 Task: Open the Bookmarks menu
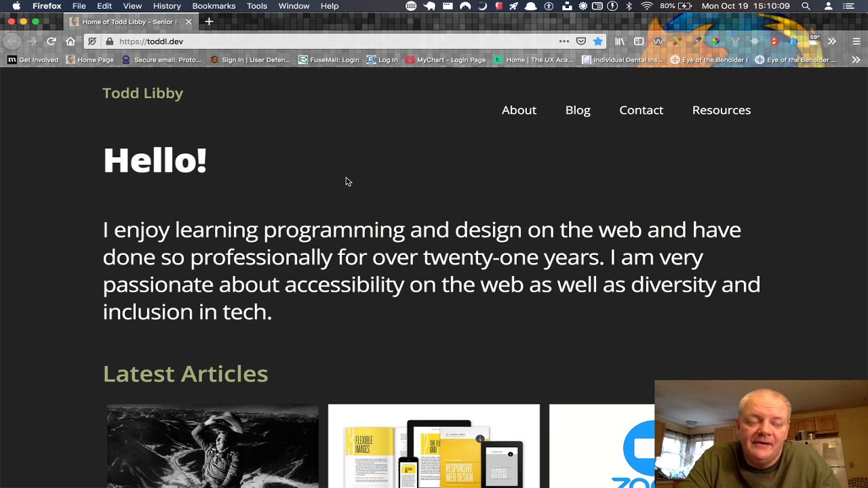[214, 6]
